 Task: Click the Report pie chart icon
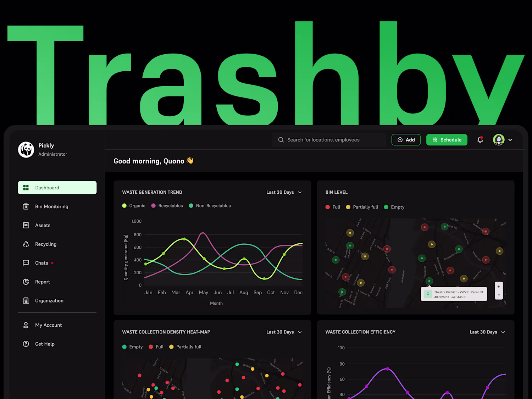(x=26, y=282)
